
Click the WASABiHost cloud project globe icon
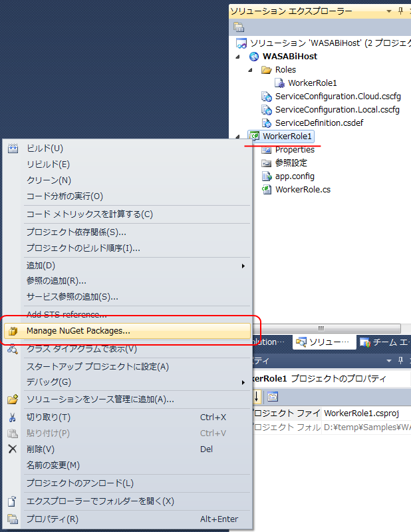click(254, 57)
